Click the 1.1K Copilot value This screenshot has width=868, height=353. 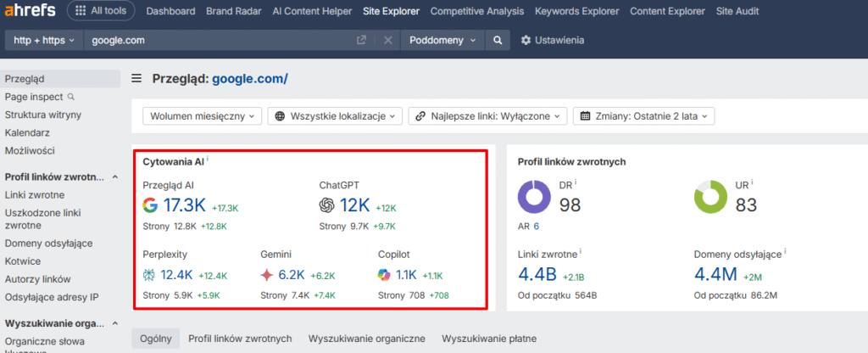(x=406, y=275)
